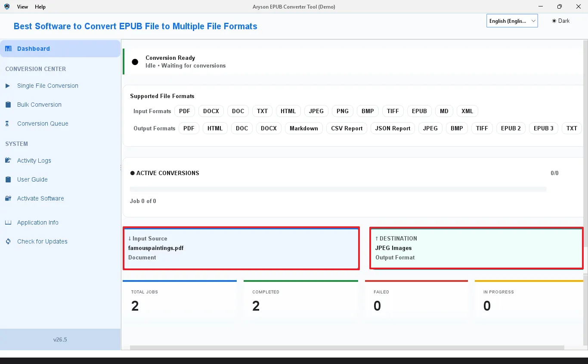Click the EPUB 2 output chip

tap(511, 128)
